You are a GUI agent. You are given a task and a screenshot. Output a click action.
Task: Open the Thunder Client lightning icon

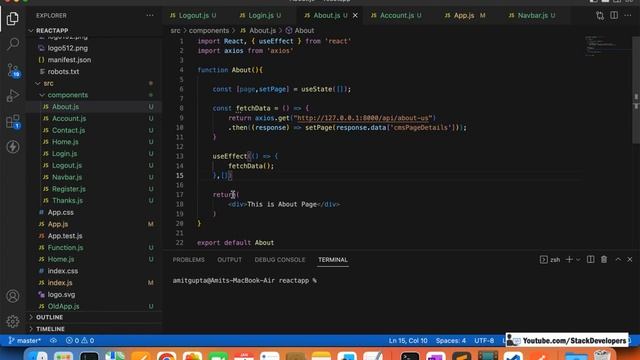(13, 147)
